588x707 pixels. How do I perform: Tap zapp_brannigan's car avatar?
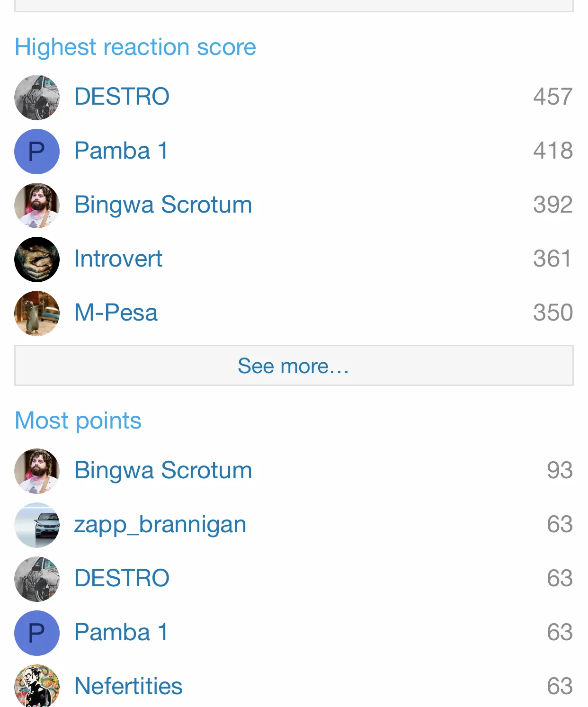point(37,525)
